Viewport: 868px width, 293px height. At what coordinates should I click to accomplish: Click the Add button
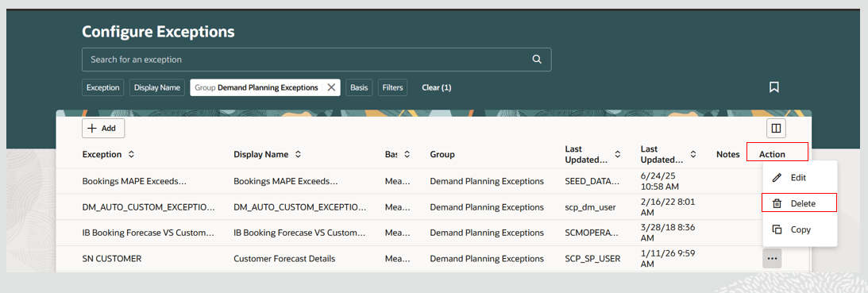tap(103, 128)
